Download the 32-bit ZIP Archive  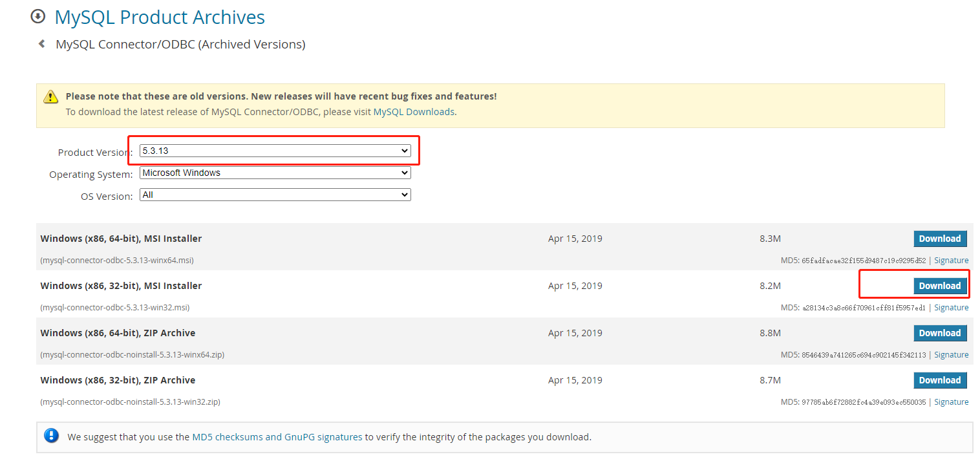click(940, 380)
